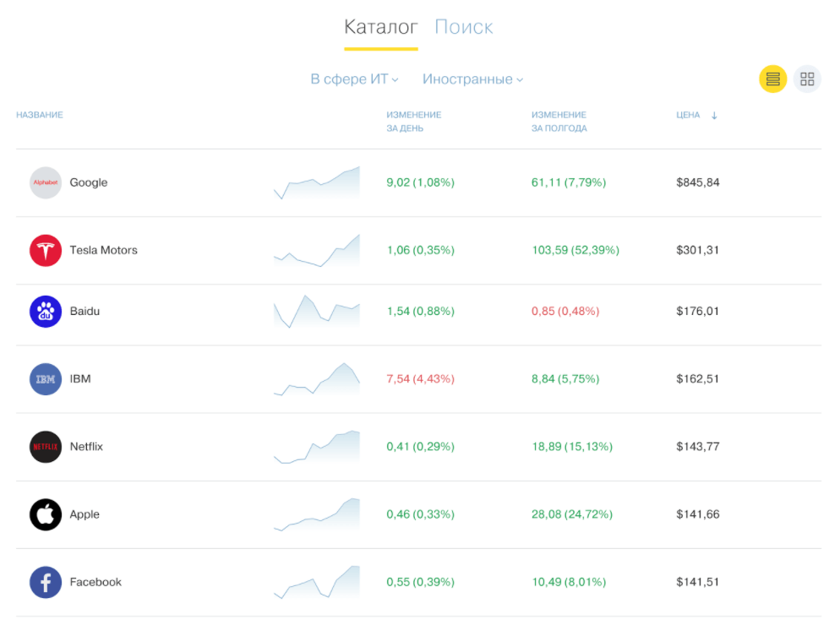The image size is (840, 625).
Task: Switch to the Поиск tab
Action: coord(463,27)
